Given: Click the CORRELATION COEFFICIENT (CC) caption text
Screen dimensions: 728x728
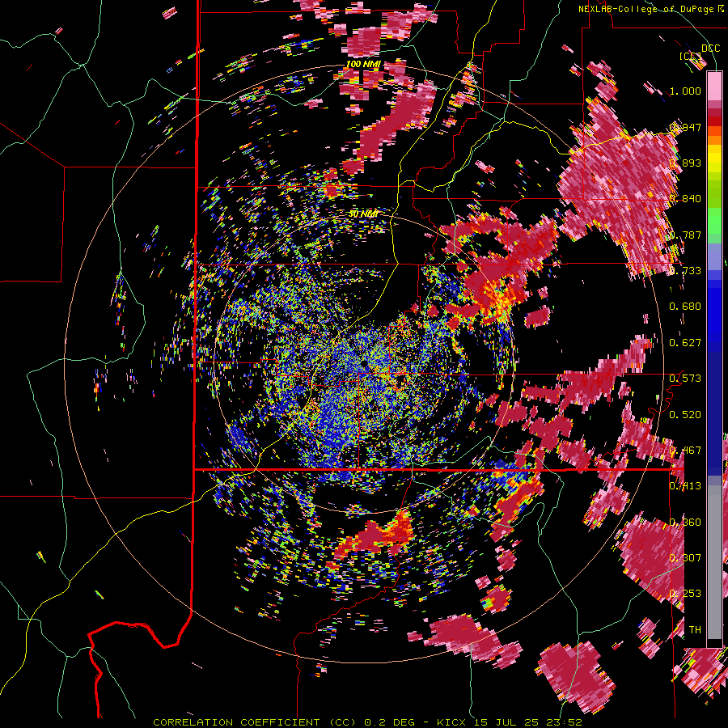Looking at the screenshot, I should click(255, 722).
